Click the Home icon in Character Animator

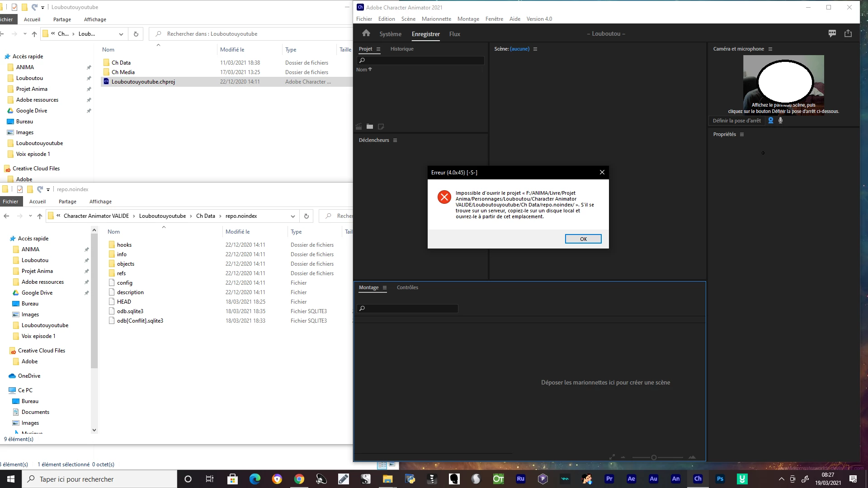[x=366, y=33]
